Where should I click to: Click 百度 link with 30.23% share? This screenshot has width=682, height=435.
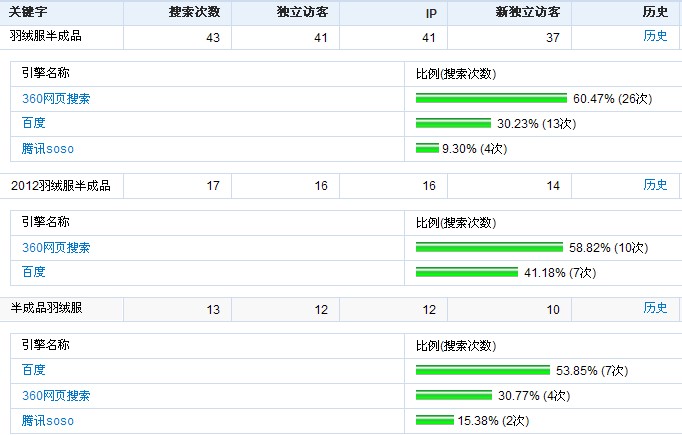tap(34, 123)
